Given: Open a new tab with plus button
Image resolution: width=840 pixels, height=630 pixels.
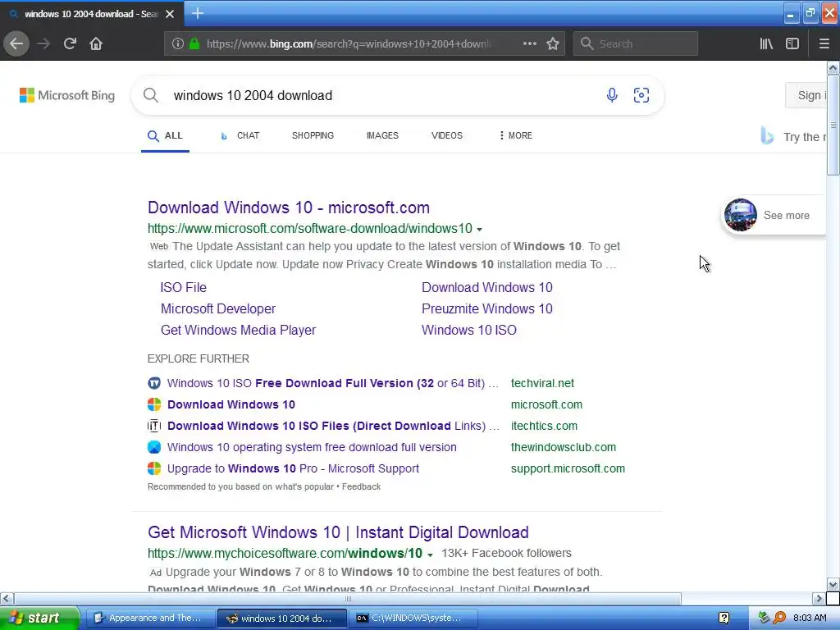Looking at the screenshot, I should [198, 13].
